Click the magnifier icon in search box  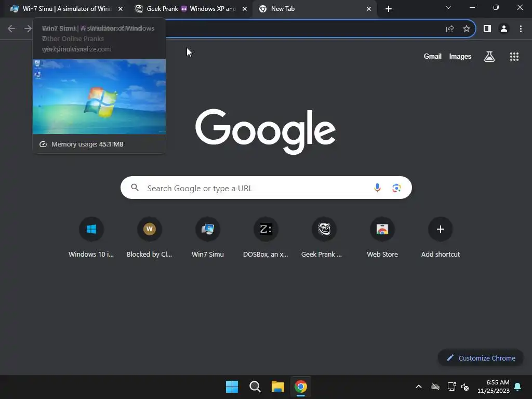pos(135,188)
